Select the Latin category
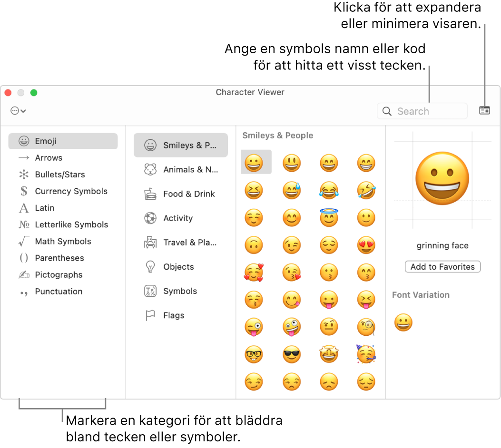 [63, 208]
